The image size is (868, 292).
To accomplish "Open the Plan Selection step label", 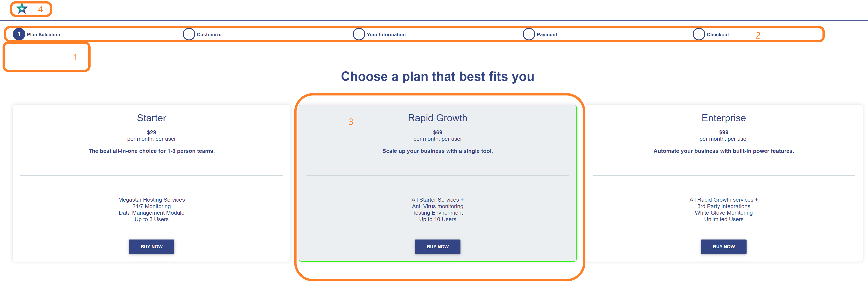I will point(43,35).
